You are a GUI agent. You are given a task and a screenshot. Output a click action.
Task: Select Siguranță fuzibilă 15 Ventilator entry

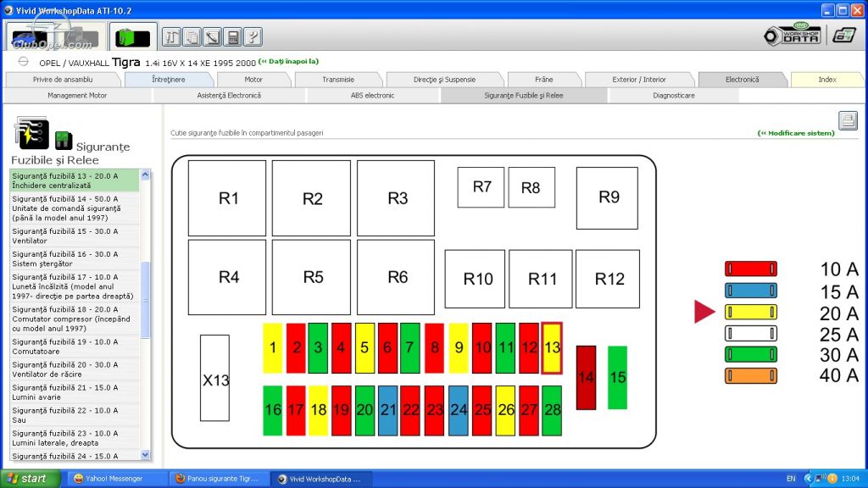[x=75, y=236]
